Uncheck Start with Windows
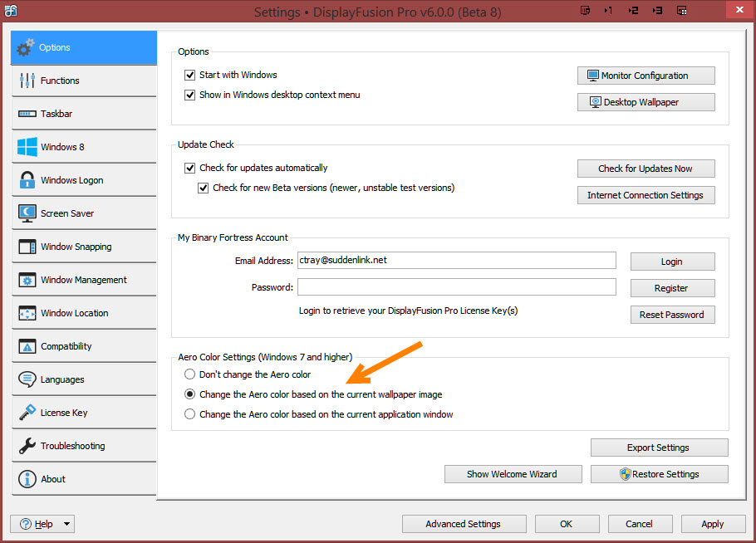This screenshot has width=756, height=543. (190, 75)
